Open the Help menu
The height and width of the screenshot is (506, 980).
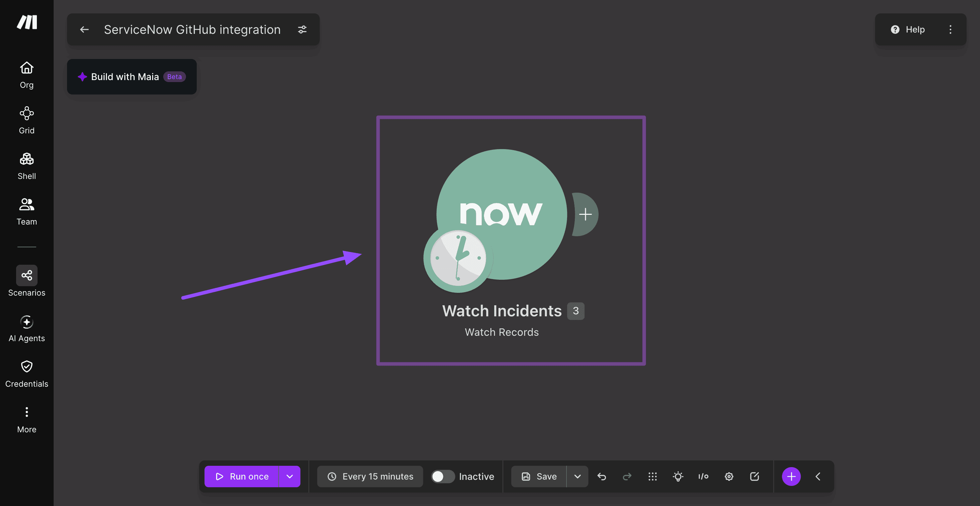coord(908,30)
